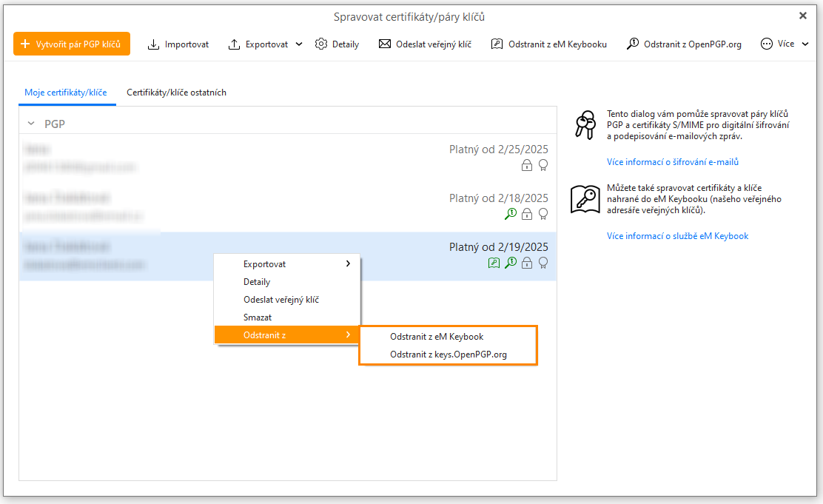The image size is (823, 504).
Task: Click padlock icon on 2/25/2025 key
Action: tap(527, 165)
